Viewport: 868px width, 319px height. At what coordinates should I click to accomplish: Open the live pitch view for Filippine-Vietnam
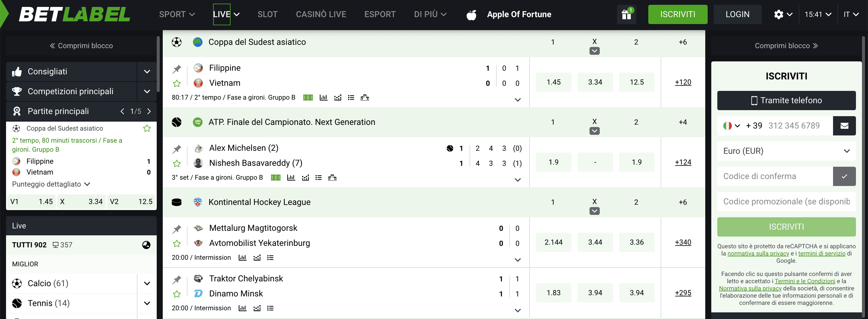[x=308, y=97]
